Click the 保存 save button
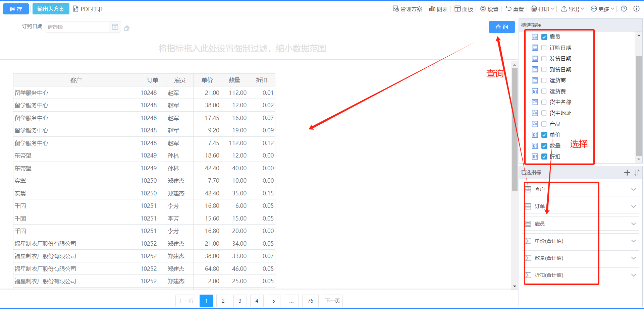Viewport: 644px width, 309px height. 16,9
